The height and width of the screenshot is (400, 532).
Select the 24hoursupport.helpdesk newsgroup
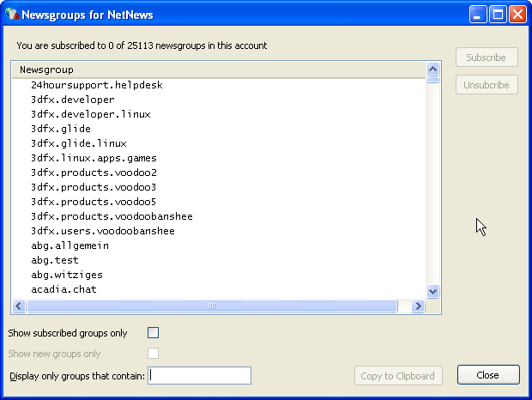[x=96, y=85]
